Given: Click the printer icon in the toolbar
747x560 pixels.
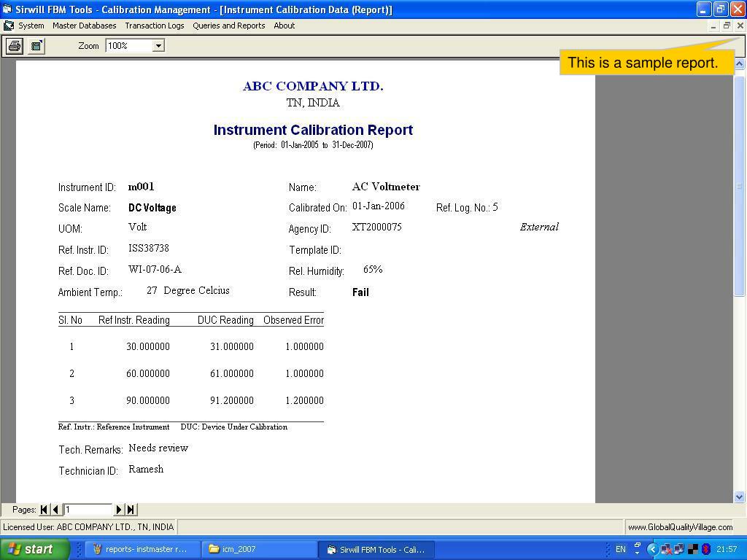Looking at the screenshot, I should pyautogui.click(x=15, y=46).
